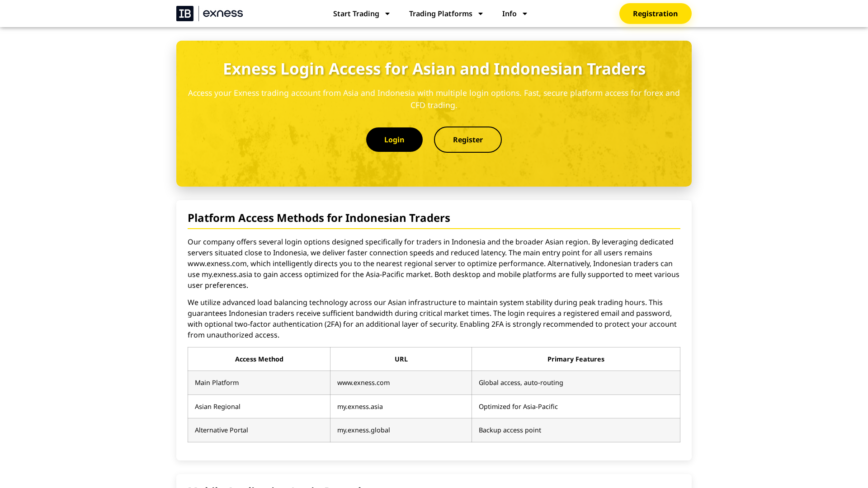Click the Platform Access Methods heading
Viewport: 868px width, 488px height.
click(x=319, y=218)
